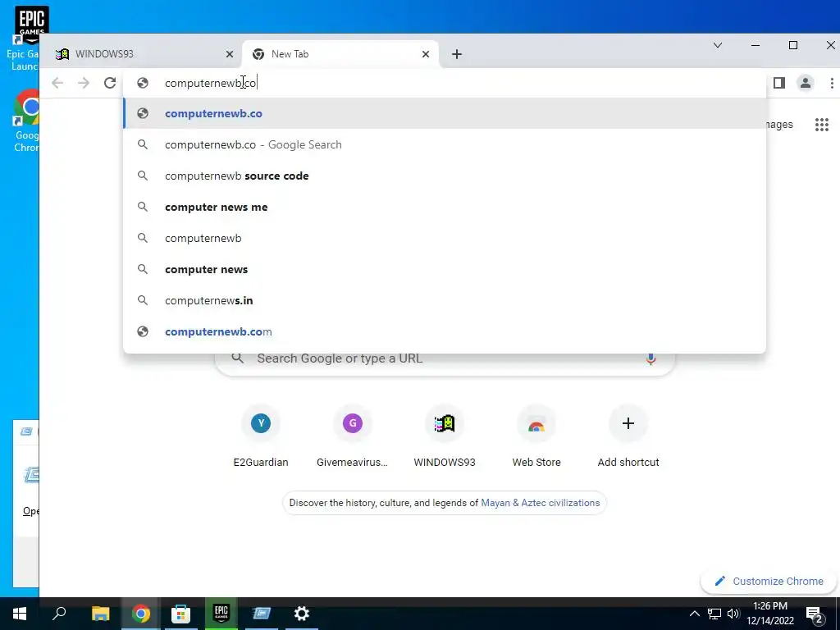Open taskbar search magnifier
The height and width of the screenshot is (630, 840).
[59, 614]
